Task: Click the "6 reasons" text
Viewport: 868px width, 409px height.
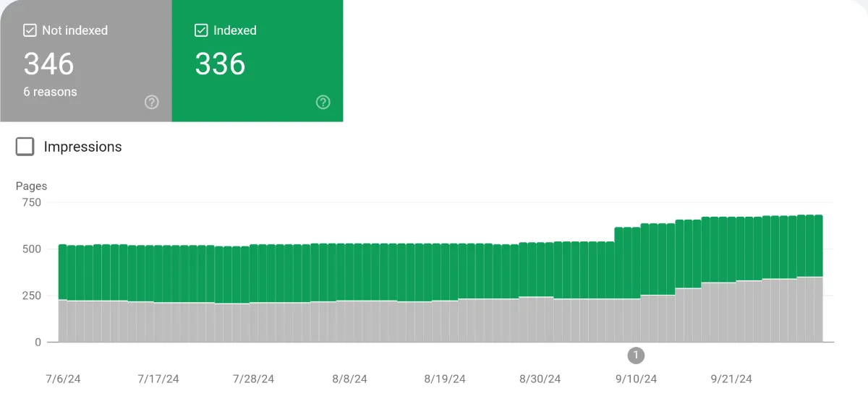Action: pyautogui.click(x=50, y=92)
